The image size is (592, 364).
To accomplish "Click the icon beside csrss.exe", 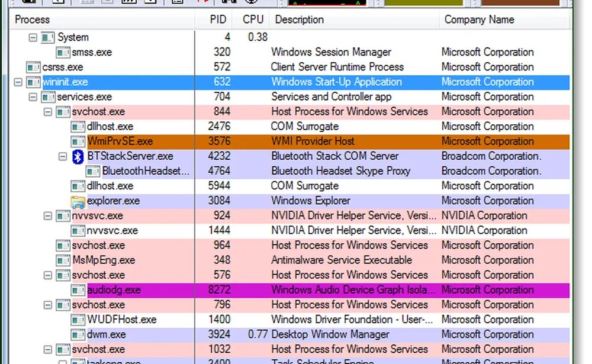I will (33, 67).
